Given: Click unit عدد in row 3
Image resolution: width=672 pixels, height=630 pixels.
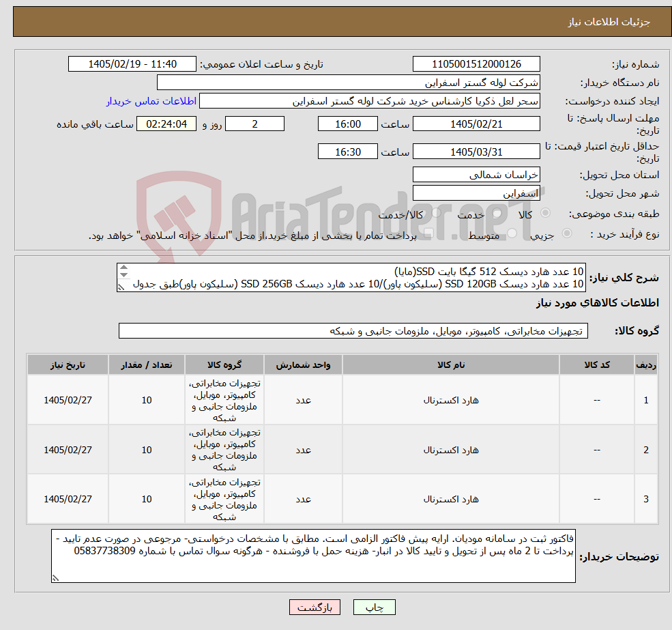Looking at the screenshot, I should click(x=303, y=499).
